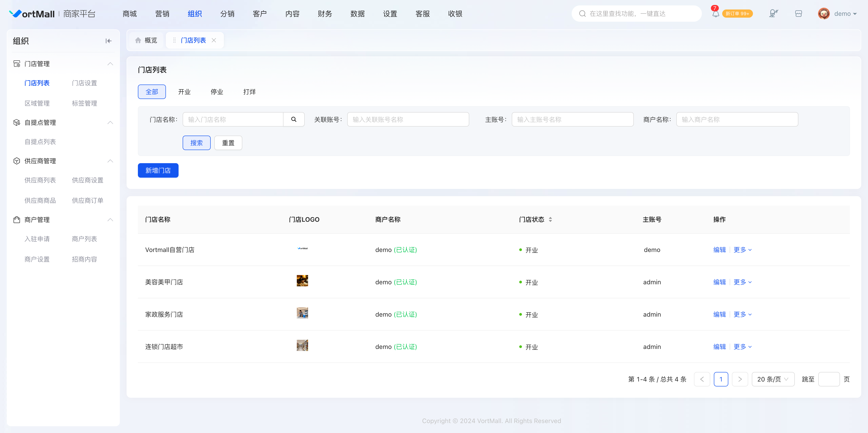Image resolution: width=868 pixels, height=433 pixels.
Task: Collapse the 组织 sidebar panel
Action: 108,41
